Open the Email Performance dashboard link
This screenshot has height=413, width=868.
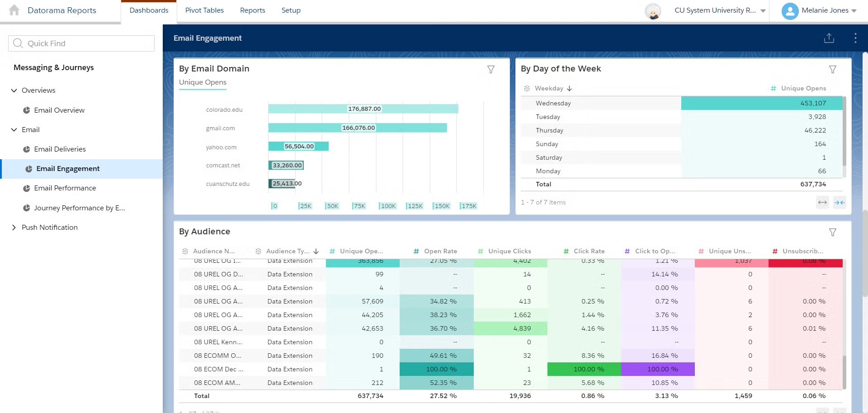65,188
